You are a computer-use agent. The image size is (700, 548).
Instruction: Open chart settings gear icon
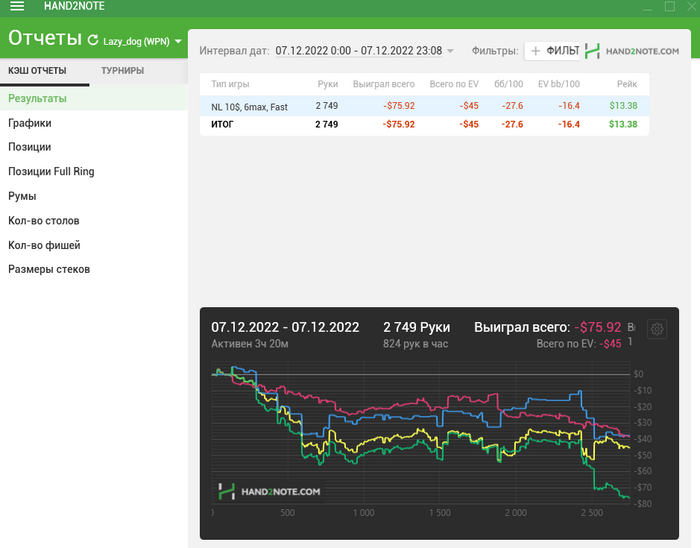[657, 329]
